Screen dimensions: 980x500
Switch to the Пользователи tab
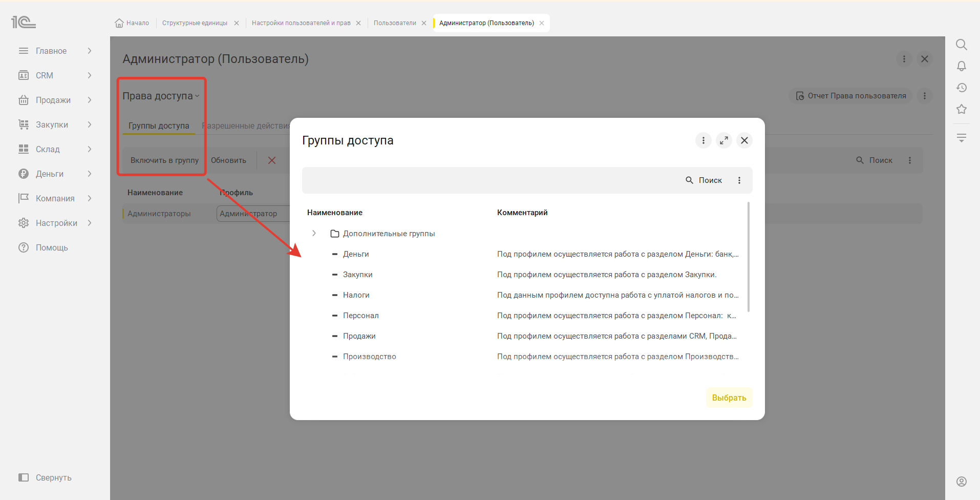pos(395,23)
